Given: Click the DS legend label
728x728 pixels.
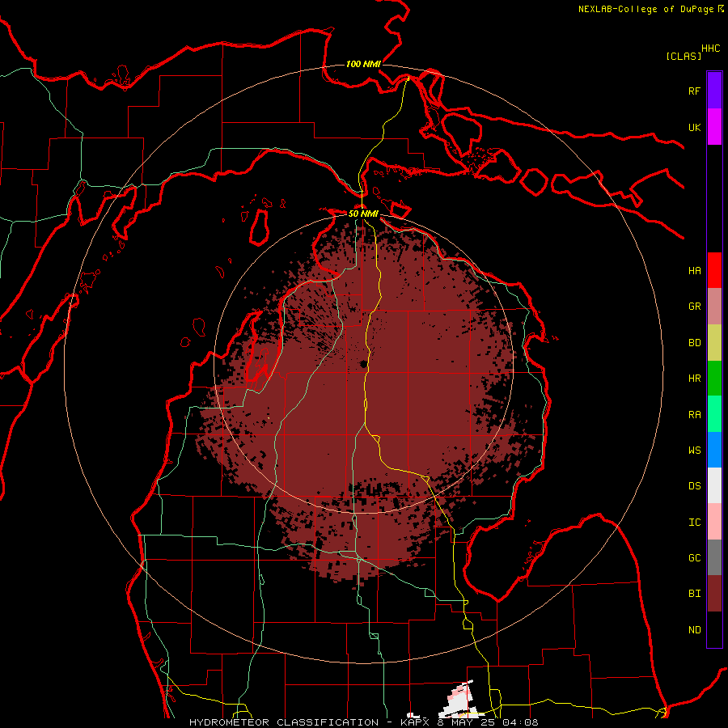Looking at the screenshot, I should [695, 486].
